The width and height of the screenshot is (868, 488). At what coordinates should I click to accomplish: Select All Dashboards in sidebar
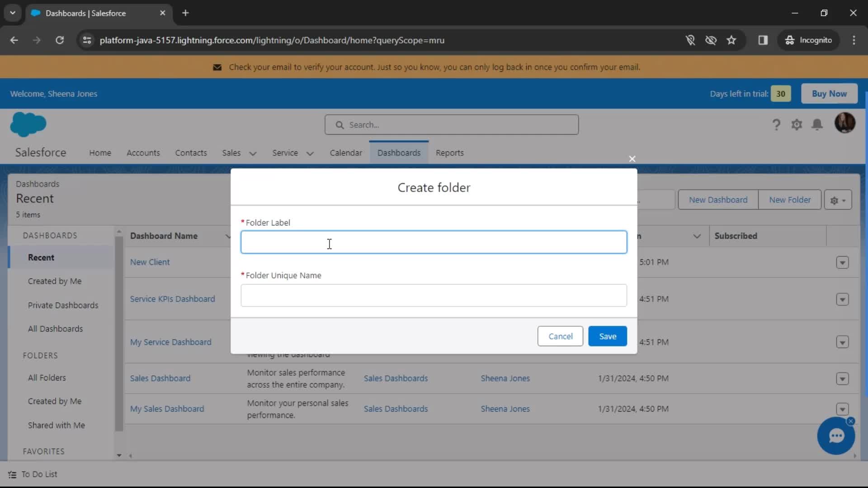55,328
